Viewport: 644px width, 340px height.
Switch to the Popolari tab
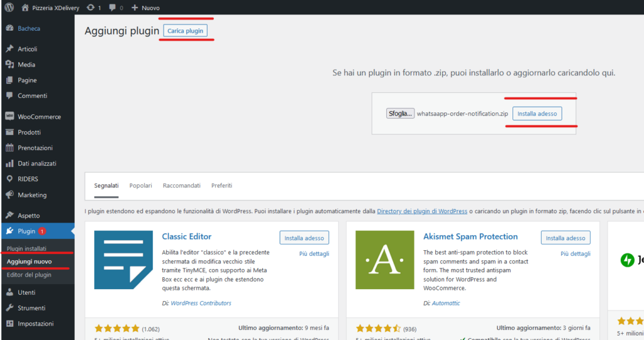(x=140, y=185)
